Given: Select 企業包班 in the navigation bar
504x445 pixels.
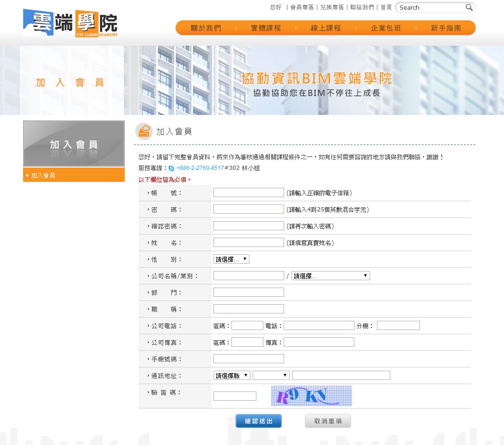Looking at the screenshot, I should pyautogui.click(x=386, y=28).
